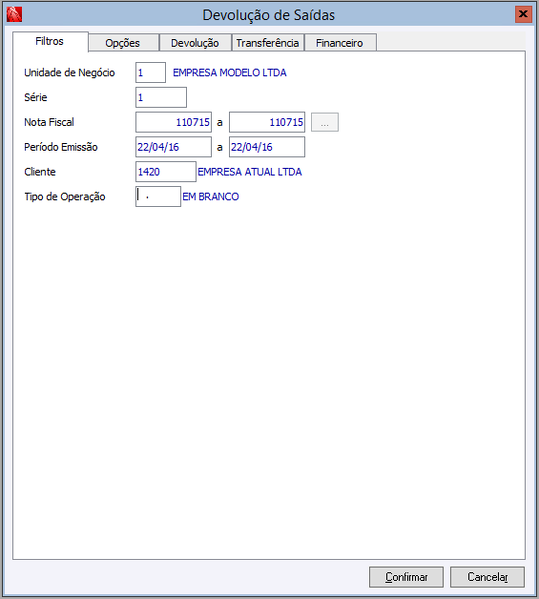Click the Devolução de Saídas title text
Viewport: 539px width, 599px height.
(x=269, y=15)
